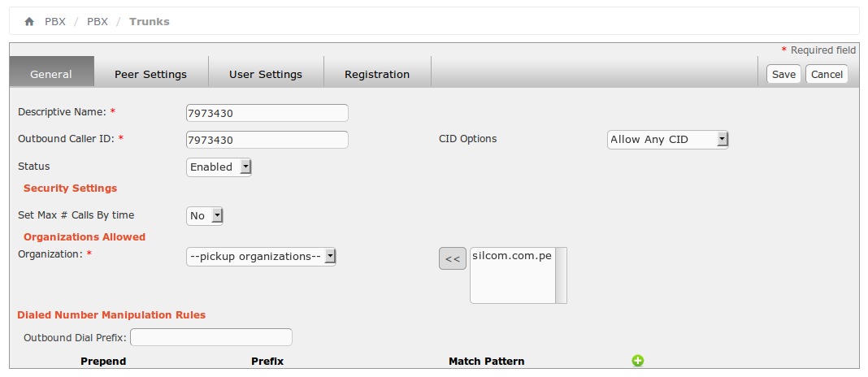Click the << organization move button
Screen dimensions: 868x377
coord(453,259)
